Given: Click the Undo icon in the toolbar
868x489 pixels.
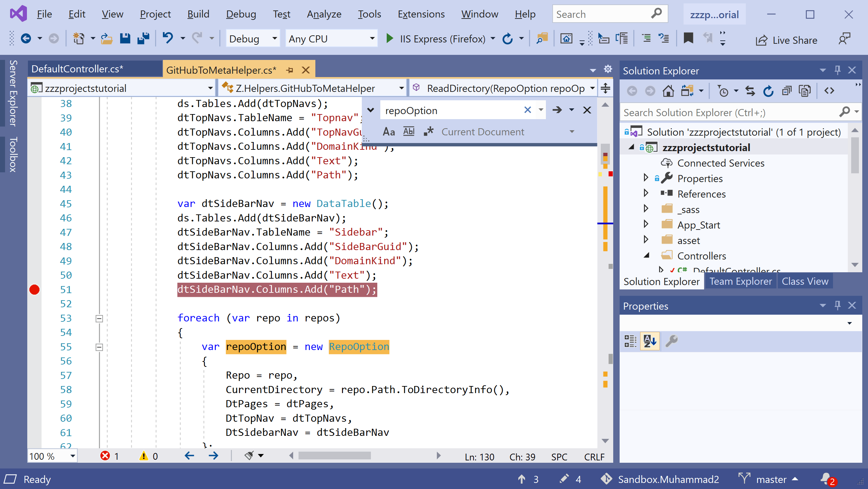Looking at the screenshot, I should (169, 38).
